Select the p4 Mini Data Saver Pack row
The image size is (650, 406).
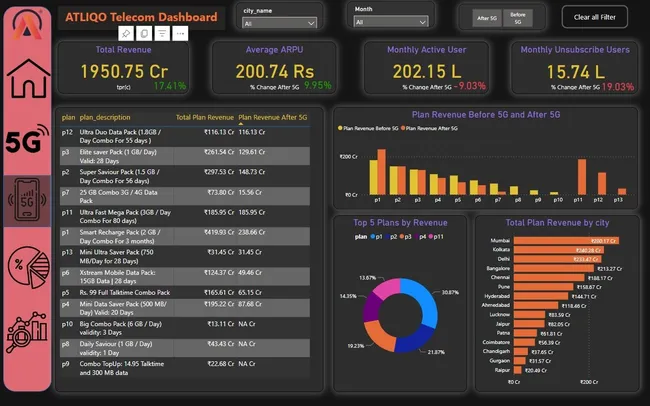(x=185, y=308)
